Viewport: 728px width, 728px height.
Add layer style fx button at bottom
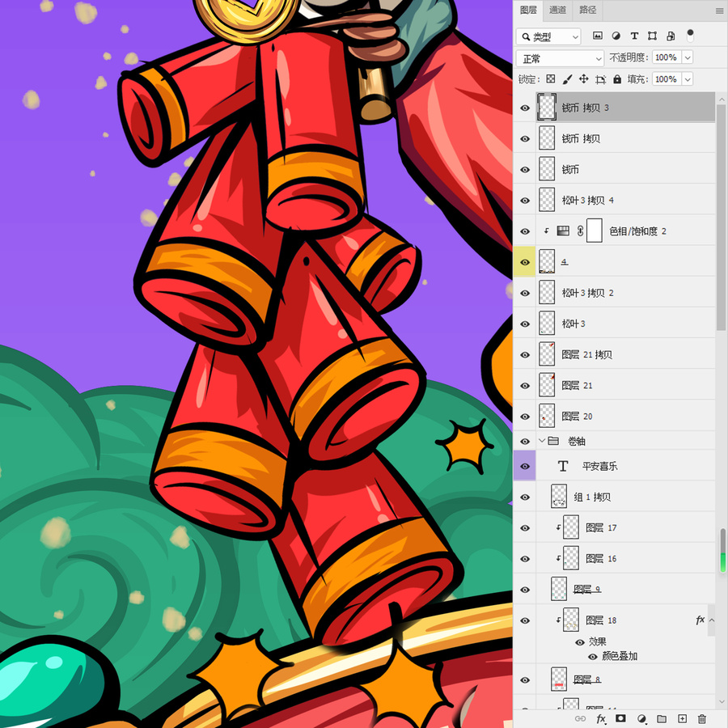pos(601,719)
